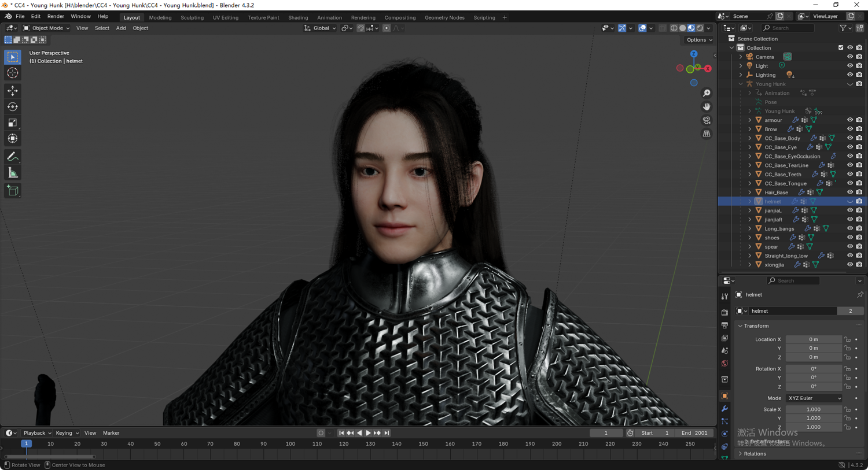Viewport: 868px width, 470px height.
Task: Lock the Location X transform
Action: [847, 339]
